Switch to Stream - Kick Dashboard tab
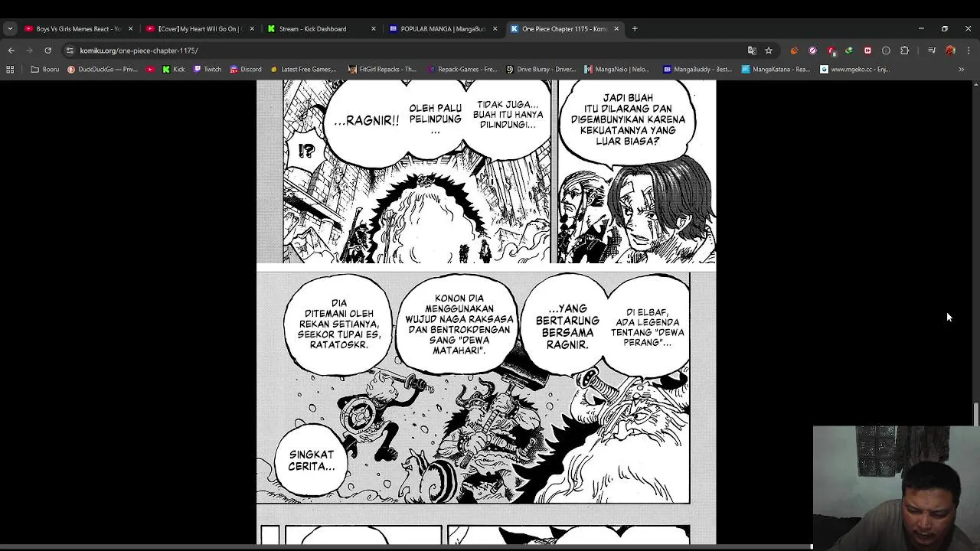This screenshot has width=980, height=551. click(321, 28)
